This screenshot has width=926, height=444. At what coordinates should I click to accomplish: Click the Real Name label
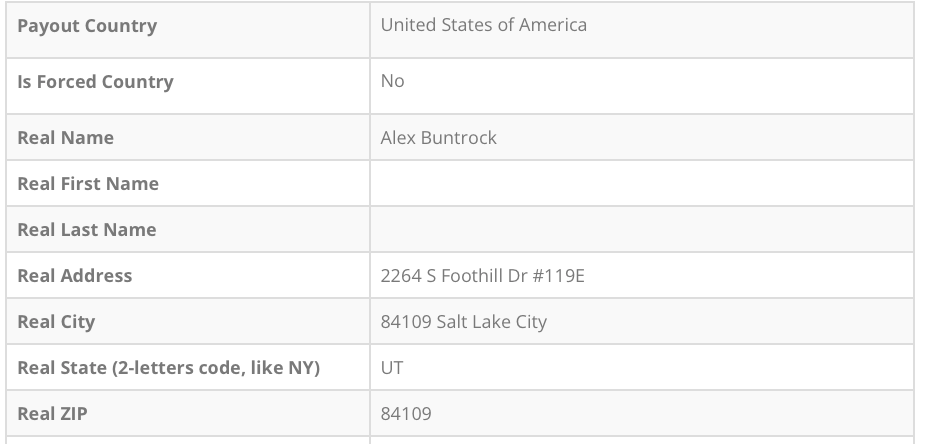pos(65,138)
